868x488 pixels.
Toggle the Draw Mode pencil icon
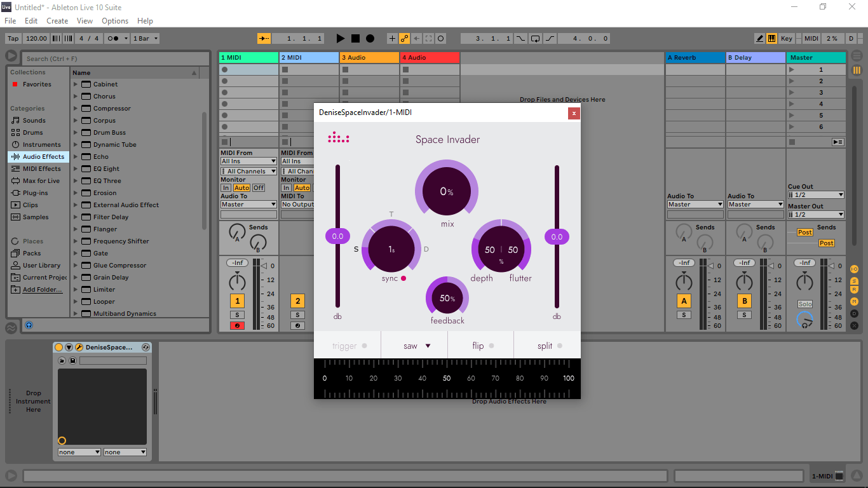point(760,39)
